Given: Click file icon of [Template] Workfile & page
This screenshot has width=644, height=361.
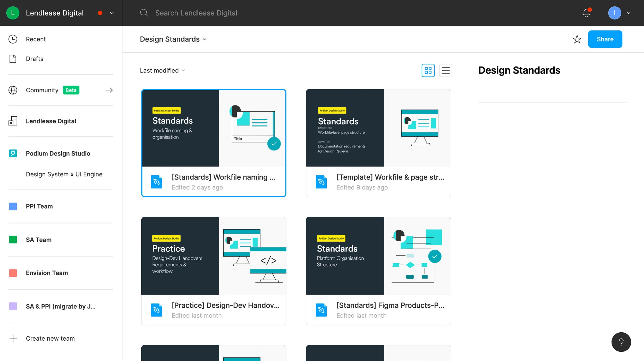Looking at the screenshot, I should 321,182.
